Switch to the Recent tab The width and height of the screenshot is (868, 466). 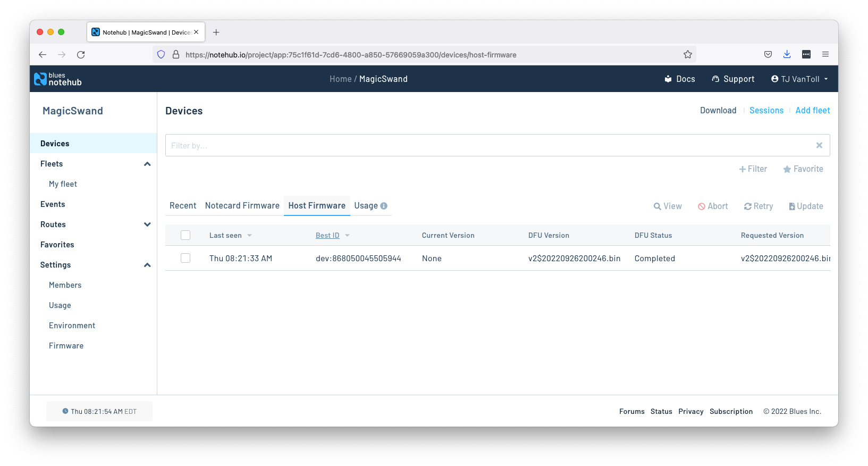point(183,206)
